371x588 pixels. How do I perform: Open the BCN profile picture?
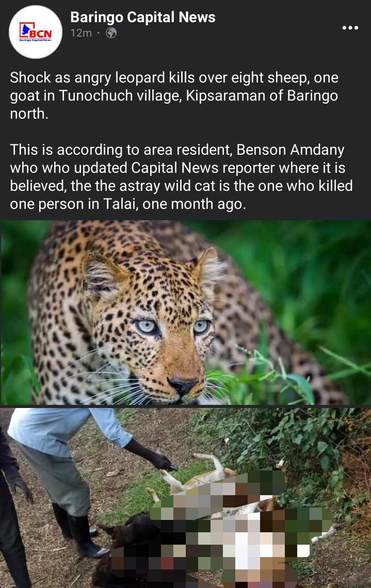point(35,32)
